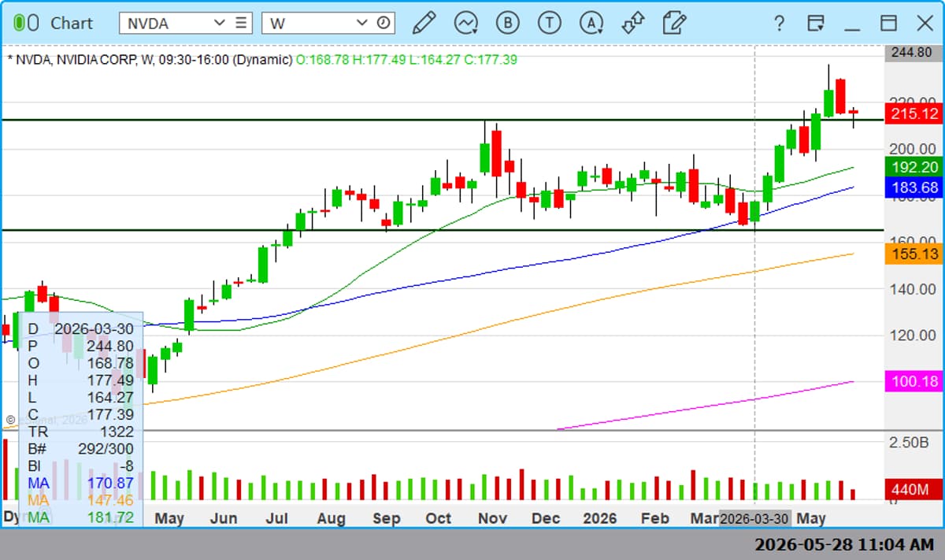This screenshot has width=945, height=560.
Task: Click the magenta 100.18 price label
Action: (x=913, y=381)
